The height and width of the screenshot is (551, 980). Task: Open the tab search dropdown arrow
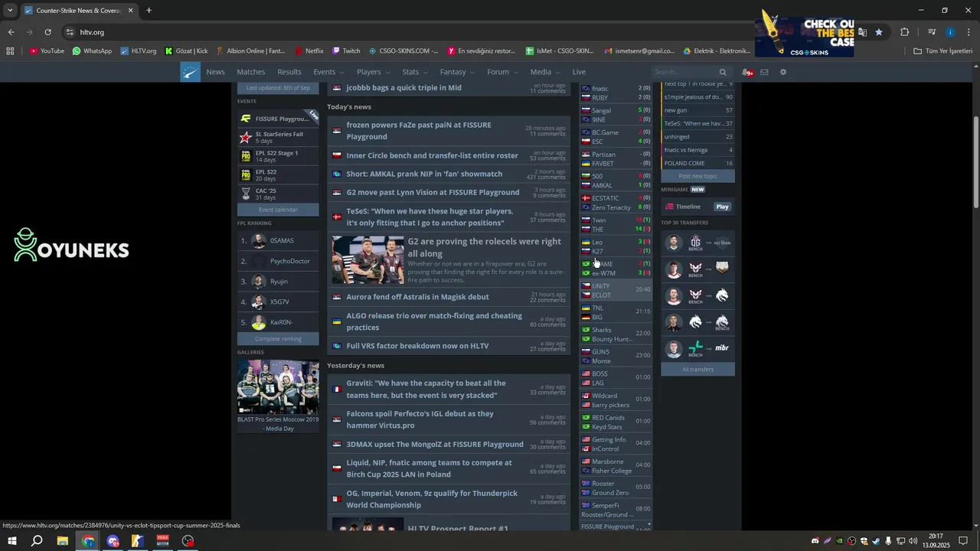(x=10, y=11)
